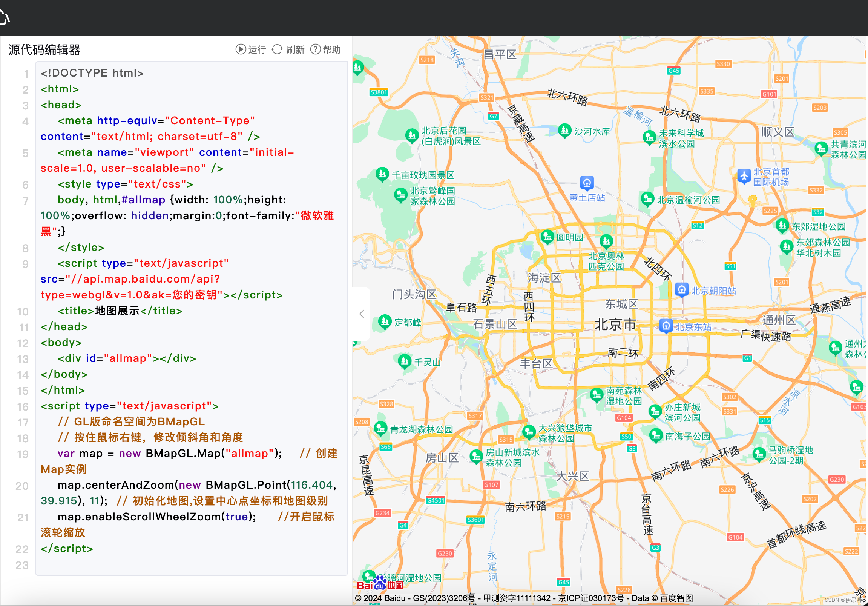Click the 海淀区 district label
Viewport: 868px width, 606px height.
pos(544,278)
